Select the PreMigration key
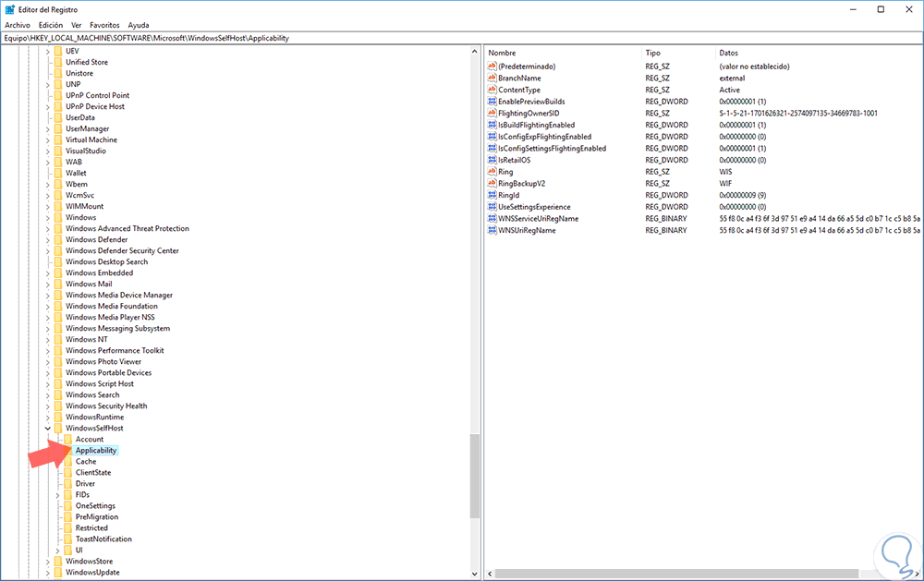Image resolution: width=924 pixels, height=581 pixels. [x=97, y=516]
